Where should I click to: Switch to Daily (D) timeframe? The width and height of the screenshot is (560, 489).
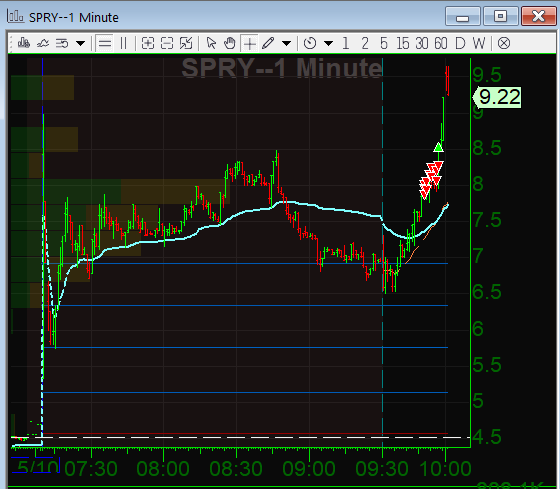pyautogui.click(x=460, y=44)
